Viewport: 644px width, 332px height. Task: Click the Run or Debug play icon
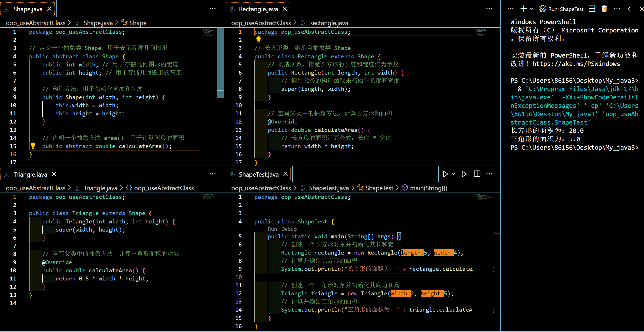click(445, 174)
